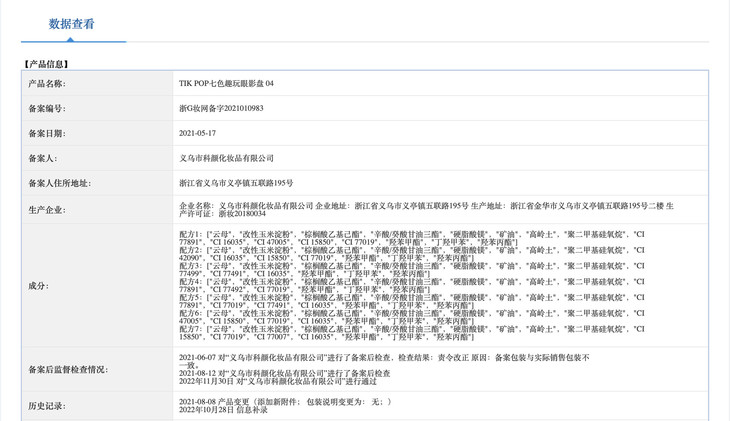730x421 pixels.
Task: Click filer name 义乌市科颜化妆品有限公司
Action: 226,158
